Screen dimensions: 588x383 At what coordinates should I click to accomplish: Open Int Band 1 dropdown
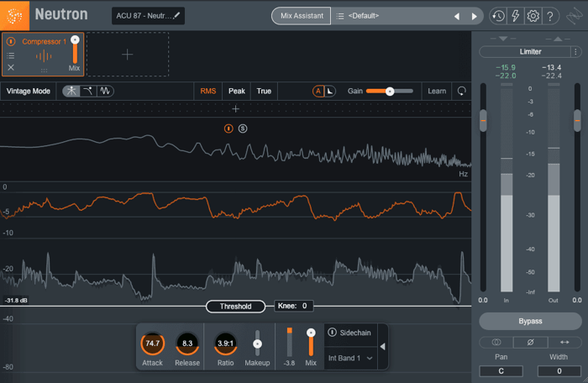[x=350, y=358]
